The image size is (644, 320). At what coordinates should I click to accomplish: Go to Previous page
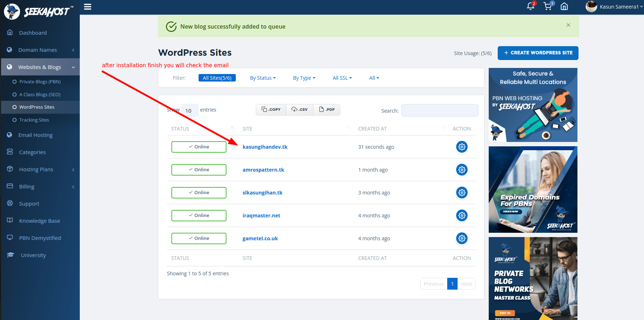[434, 284]
